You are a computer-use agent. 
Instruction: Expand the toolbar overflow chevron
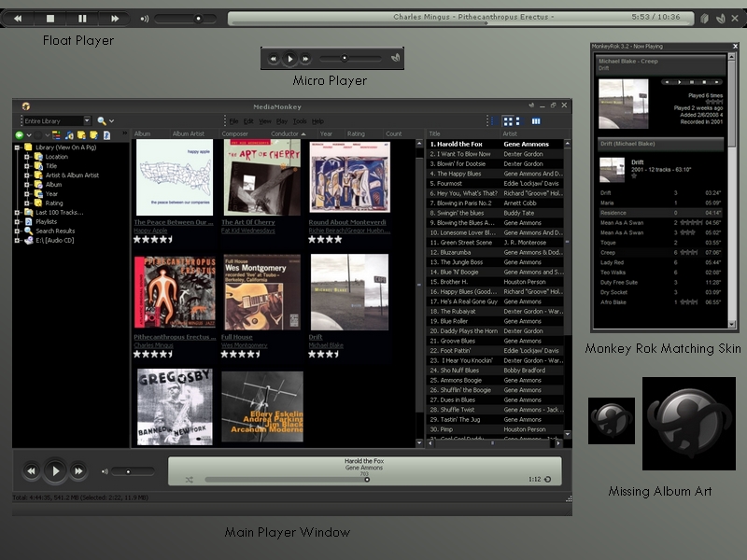point(125,133)
